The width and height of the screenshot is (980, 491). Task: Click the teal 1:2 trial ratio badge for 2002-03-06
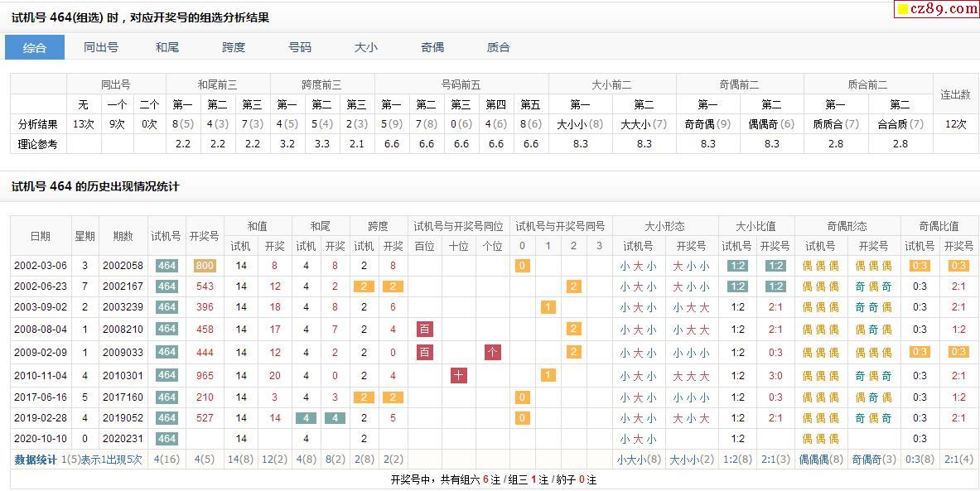pos(737,267)
